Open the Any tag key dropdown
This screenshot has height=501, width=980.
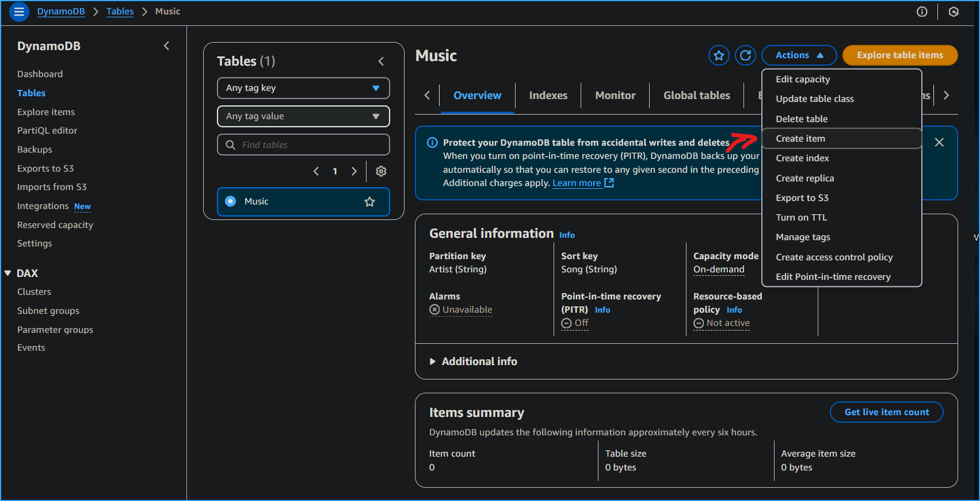[x=303, y=88]
